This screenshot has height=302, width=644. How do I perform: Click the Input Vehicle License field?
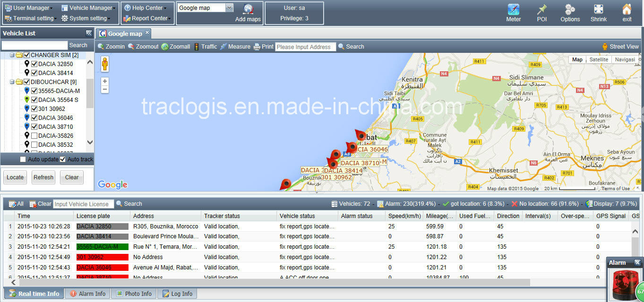click(83, 204)
